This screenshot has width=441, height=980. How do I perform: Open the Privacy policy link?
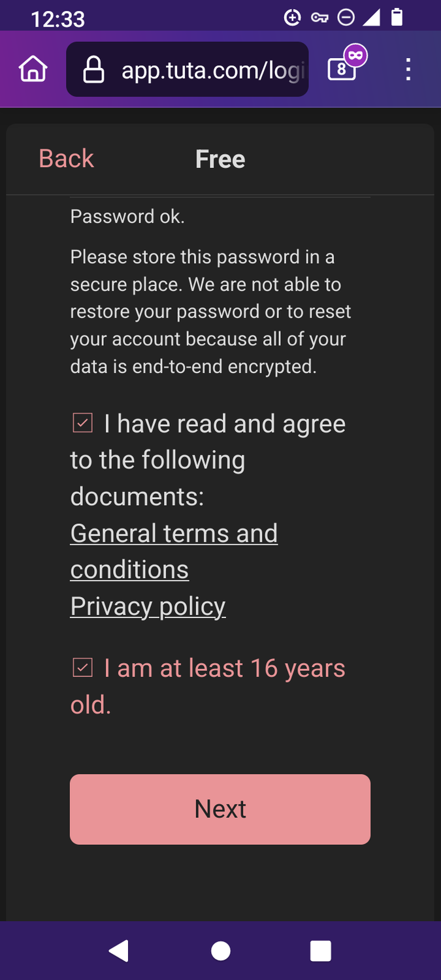coord(148,606)
